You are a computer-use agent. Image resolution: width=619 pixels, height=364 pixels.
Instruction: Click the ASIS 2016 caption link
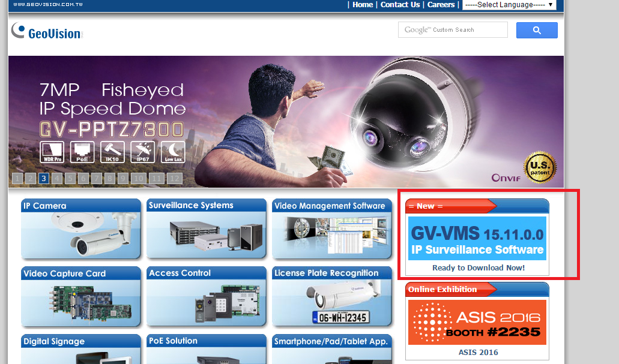(478, 352)
